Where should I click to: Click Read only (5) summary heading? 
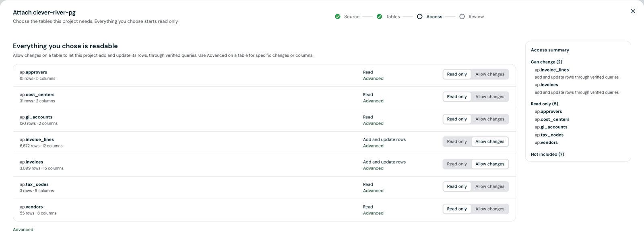click(545, 104)
